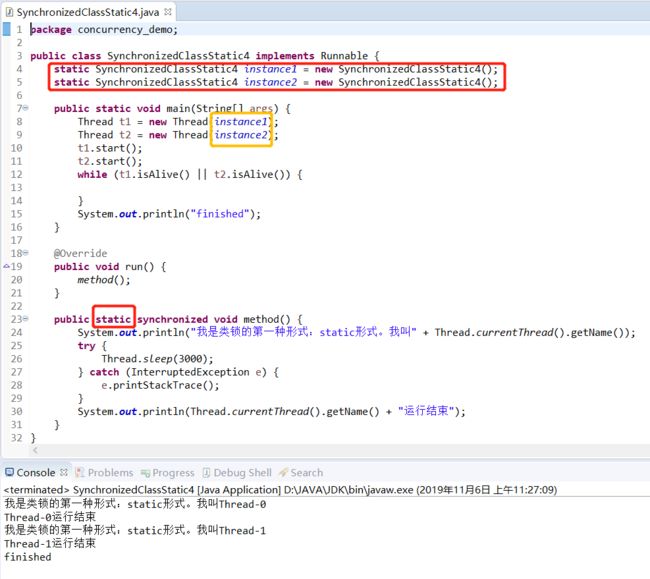The image size is (650, 579).
Task: Click 'e.printStackTrace();' on line 28
Action: click(160, 385)
